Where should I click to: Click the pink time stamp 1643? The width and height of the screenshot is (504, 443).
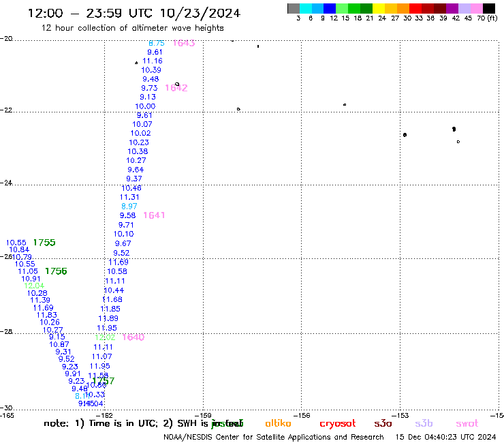pyautogui.click(x=184, y=43)
